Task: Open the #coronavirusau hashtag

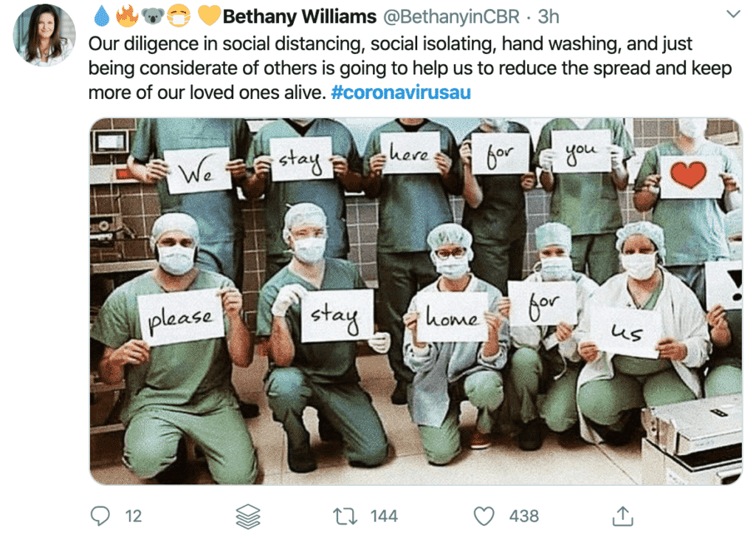Action: click(x=401, y=94)
